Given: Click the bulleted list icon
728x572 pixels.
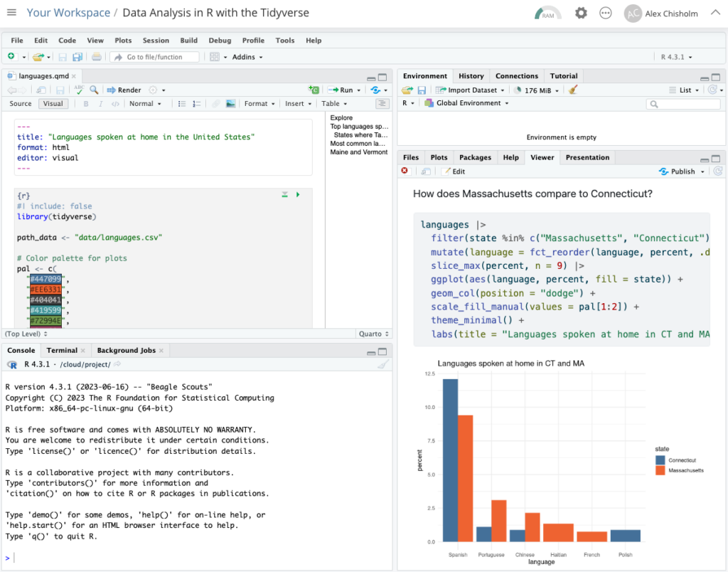Looking at the screenshot, I should (181, 104).
